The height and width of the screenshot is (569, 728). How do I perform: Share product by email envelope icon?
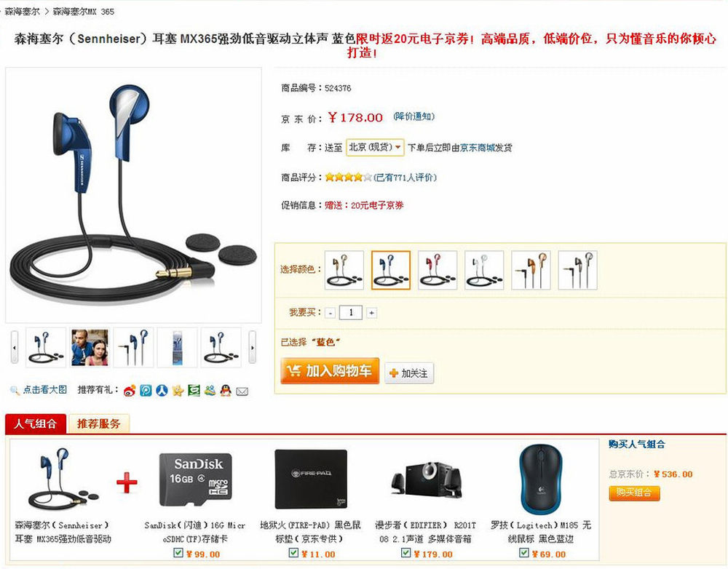point(242,391)
